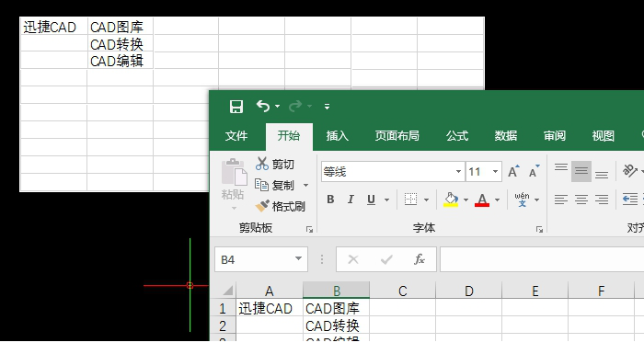
Task: Click the wén phonetic guide icon
Action: pyautogui.click(x=522, y=200)
